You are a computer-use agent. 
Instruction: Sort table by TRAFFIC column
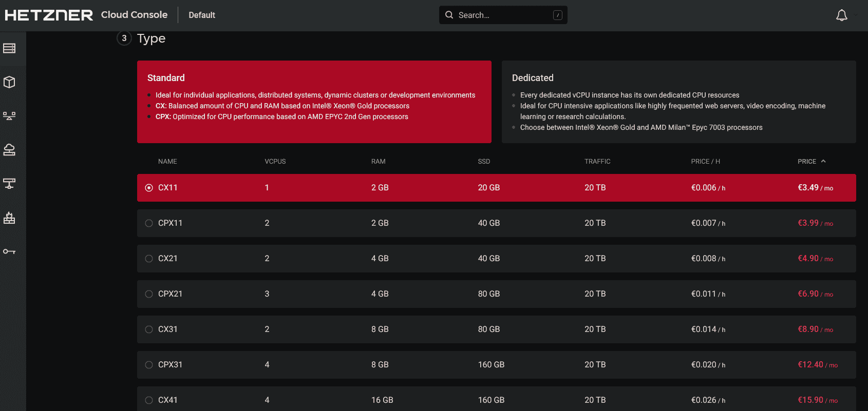(597, 161)
